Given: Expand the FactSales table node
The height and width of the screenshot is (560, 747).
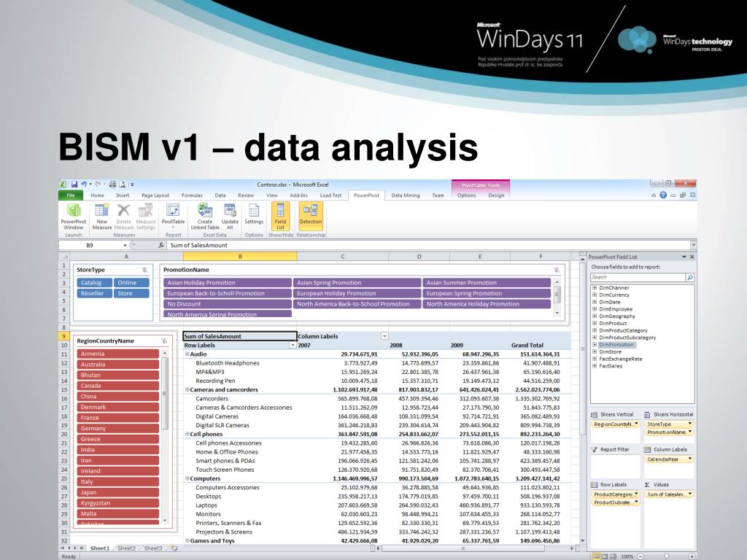Looking at the screenshot, I should (x=595, y=366).
